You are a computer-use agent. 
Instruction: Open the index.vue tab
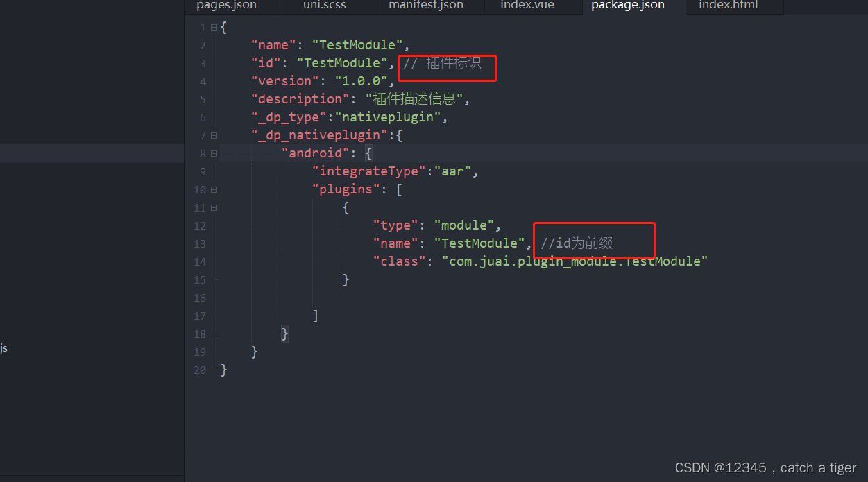click(x=526, y=6)
